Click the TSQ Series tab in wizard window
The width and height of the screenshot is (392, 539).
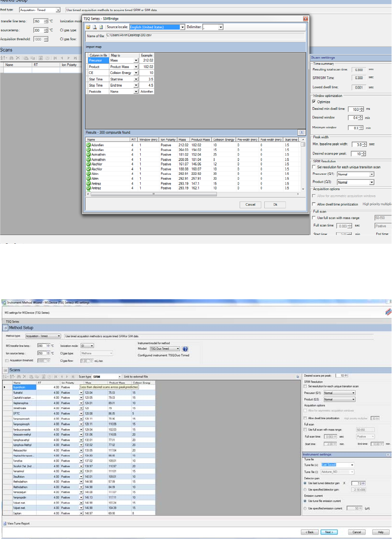point(12,322)
